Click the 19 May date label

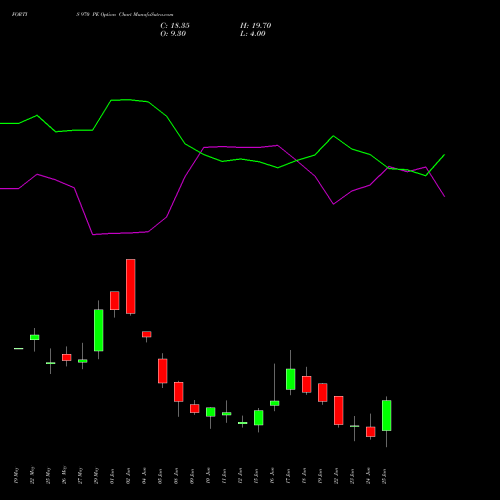coord(16,475)
